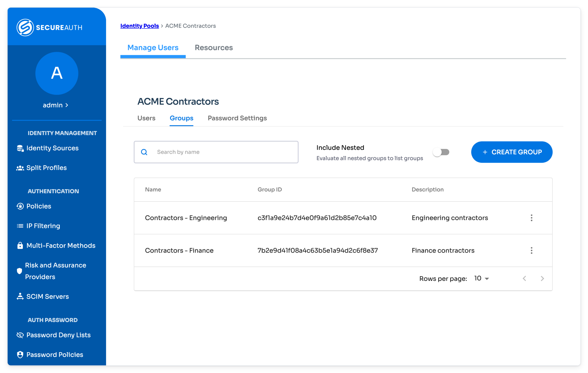Open the Users sub-tab
This screenshot has width=588, height=373.
[x=146, y=118]
